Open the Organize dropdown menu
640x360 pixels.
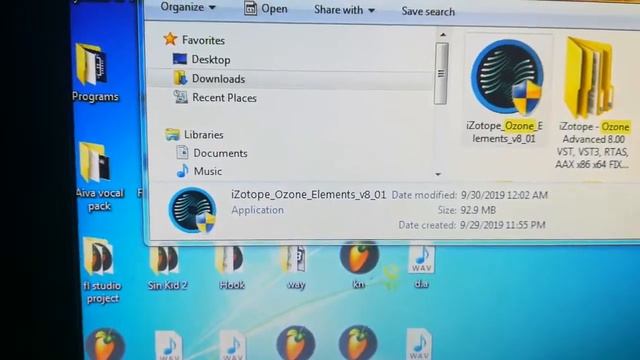coord(188,7)
